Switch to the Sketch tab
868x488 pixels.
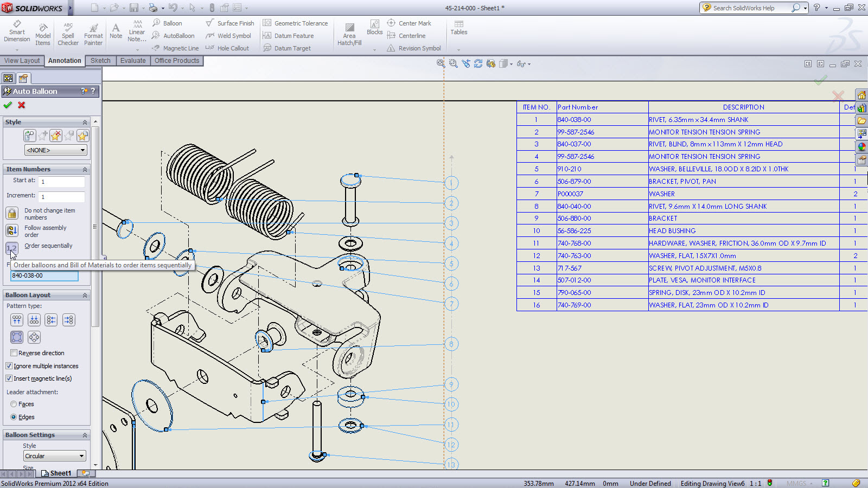pyautogui.click(x=100, y=61)
